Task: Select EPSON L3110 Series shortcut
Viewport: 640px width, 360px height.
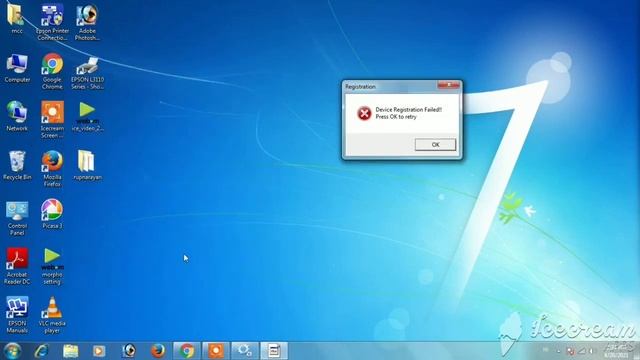Action: tap(87, 73)
